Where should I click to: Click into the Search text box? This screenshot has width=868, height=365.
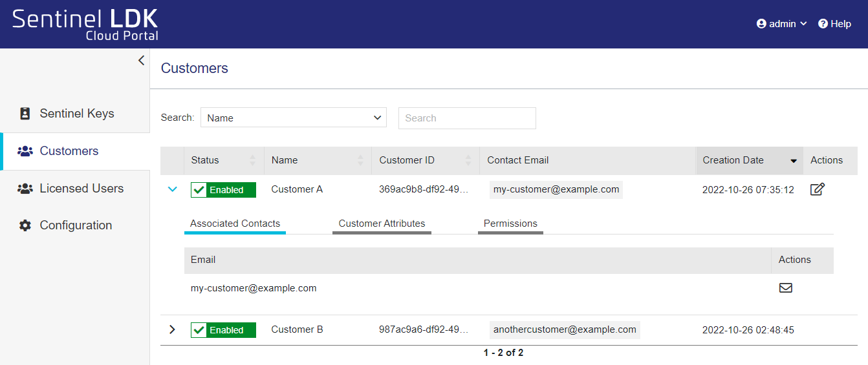pyautogui.click(x=466, y=118)
